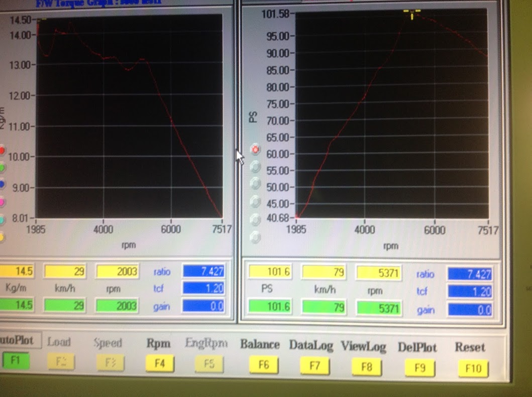This screenshot has height=397, width=532.
Task: Select the red plot radio beside the PS graph
Action: [x=256, y=149]
